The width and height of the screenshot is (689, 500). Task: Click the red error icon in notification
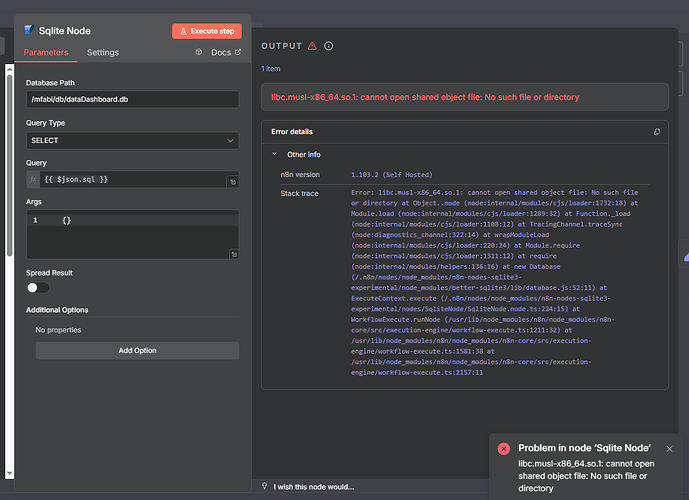click(x=504, y=449)
